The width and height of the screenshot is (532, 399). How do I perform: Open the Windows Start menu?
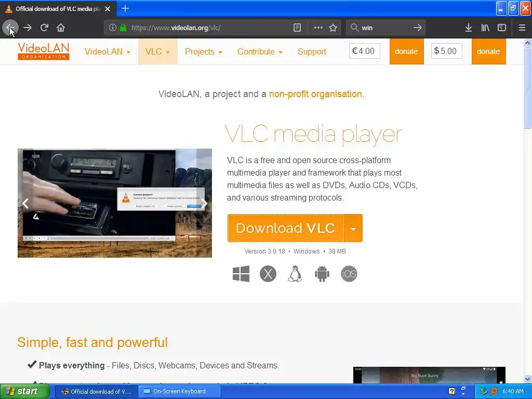tap(25, 391)
